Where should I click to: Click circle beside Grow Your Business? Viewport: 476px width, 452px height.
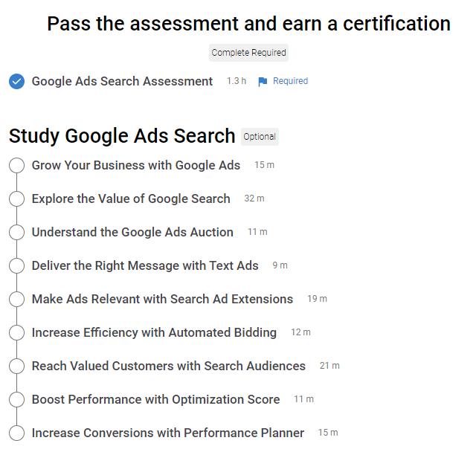click(16, 166)
